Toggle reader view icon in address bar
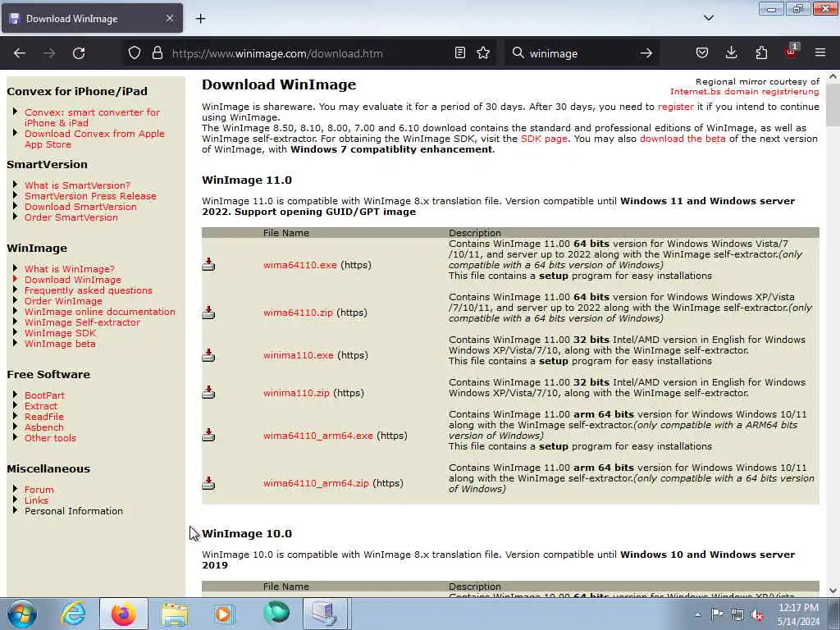This screenshot has width=840, height=630. click(x=459, y=53)
